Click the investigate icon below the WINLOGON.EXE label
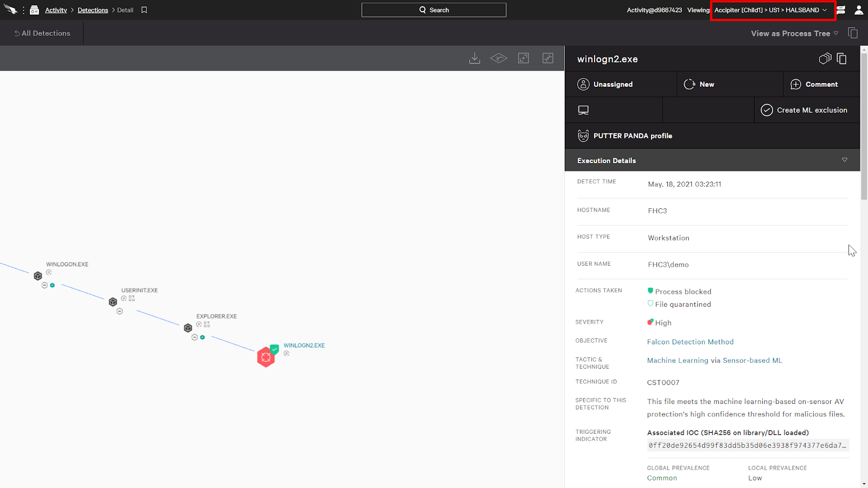 pyautogui.click(x=49, y=272)
